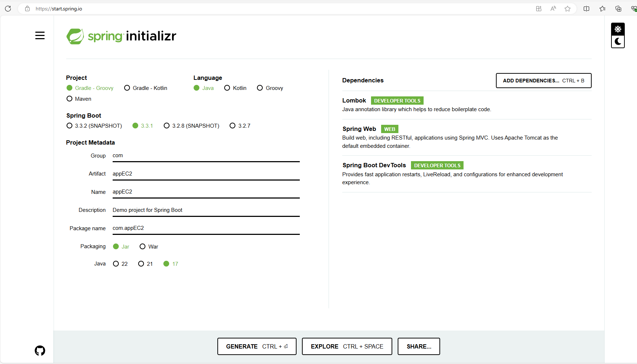Select Spring Boot version 3.3.1
Image resolution: width=637 pixels, height=364 pixels.
143,126
